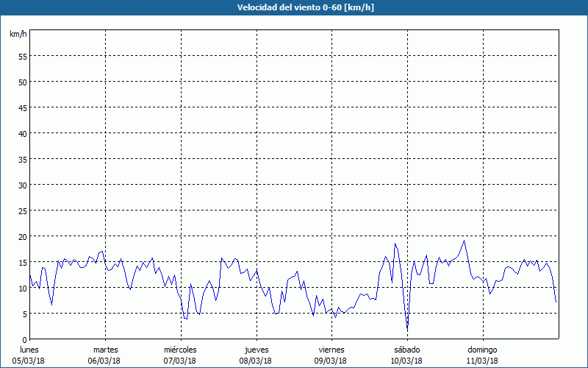
Task: Click the 08/03/18 date label
Action: click(257, 361)
